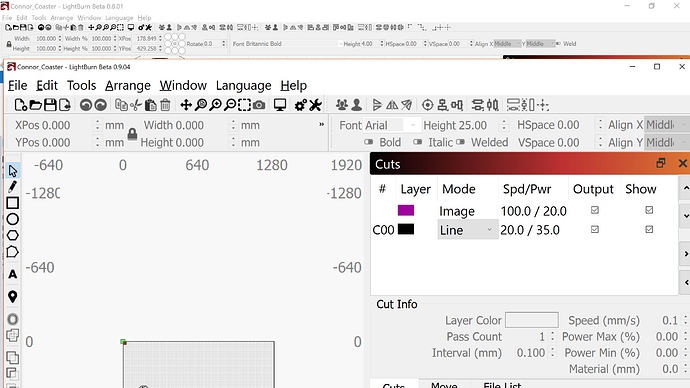Toggle the aspect ratio lock icon
The width and height of the screenshot is (690, 388).
click(132, 134)
